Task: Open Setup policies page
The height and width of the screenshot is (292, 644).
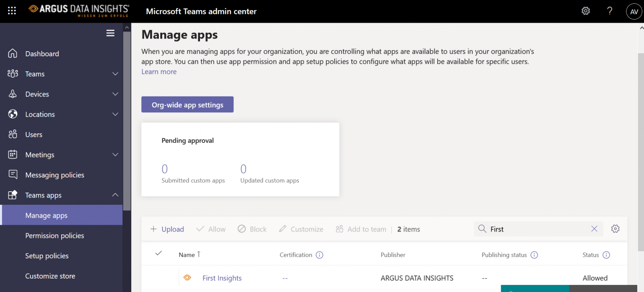Action: pos(47,255)
